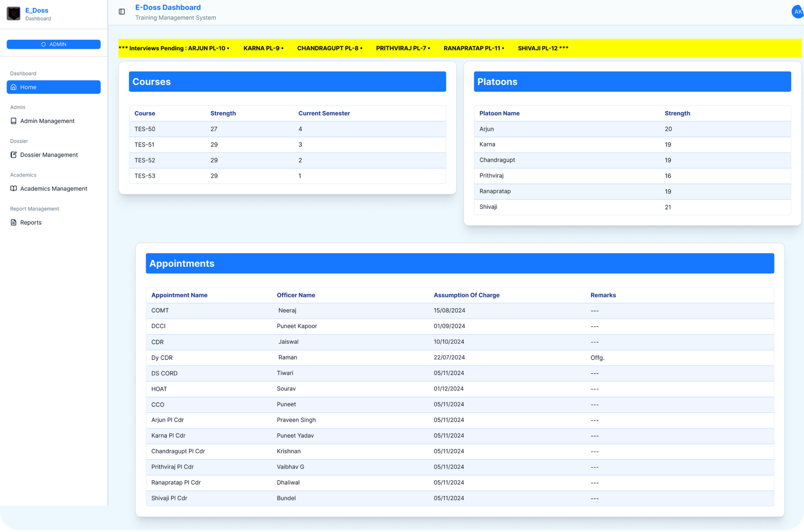
Task: Click the shield icon in ADMIN badge
Action: pos(44,45)
